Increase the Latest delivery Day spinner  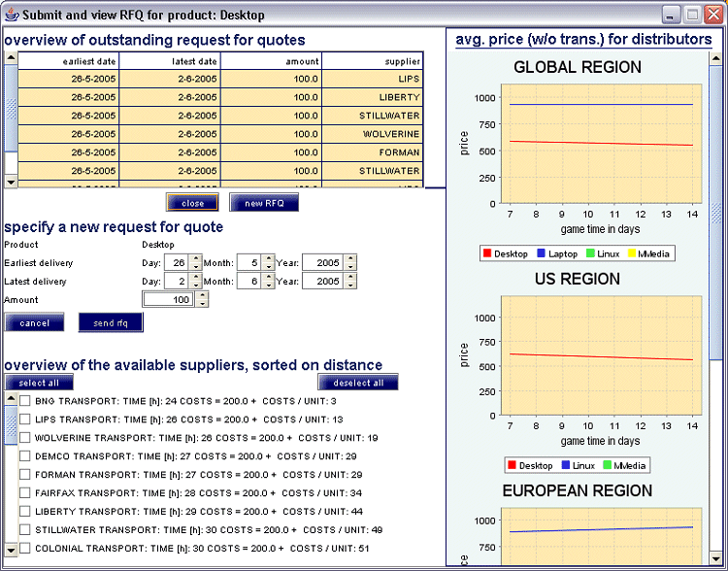(x=196, y=277)
